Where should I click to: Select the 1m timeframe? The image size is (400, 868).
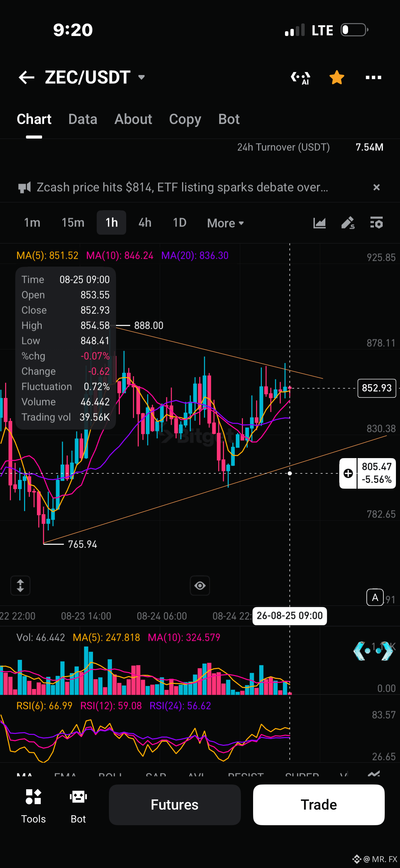click(32, 223)
